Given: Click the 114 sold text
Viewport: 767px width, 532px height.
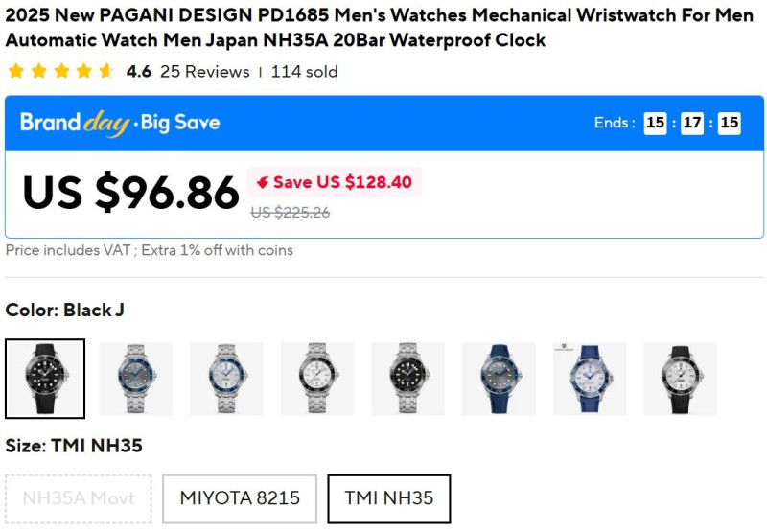Looking at the screenshot, I should 304,72.
